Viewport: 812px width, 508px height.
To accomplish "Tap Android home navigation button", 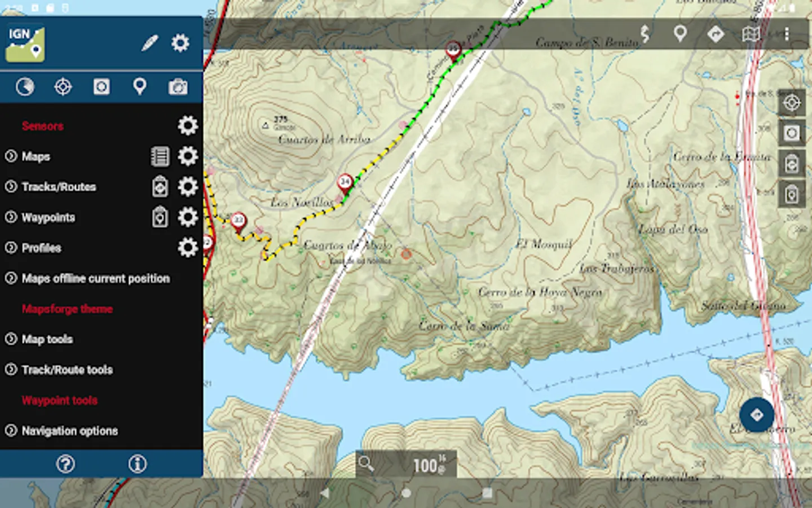I will pyautogui.click(x=405, y=493).
